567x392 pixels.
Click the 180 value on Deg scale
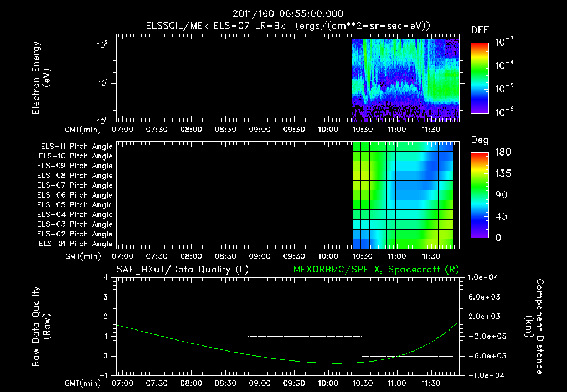click(503, 152)
